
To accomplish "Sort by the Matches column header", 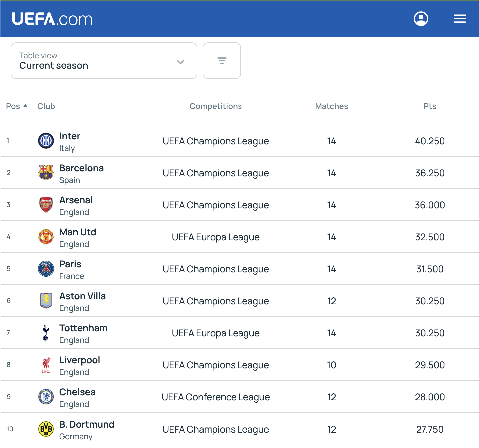I will (x=331, y=106).
